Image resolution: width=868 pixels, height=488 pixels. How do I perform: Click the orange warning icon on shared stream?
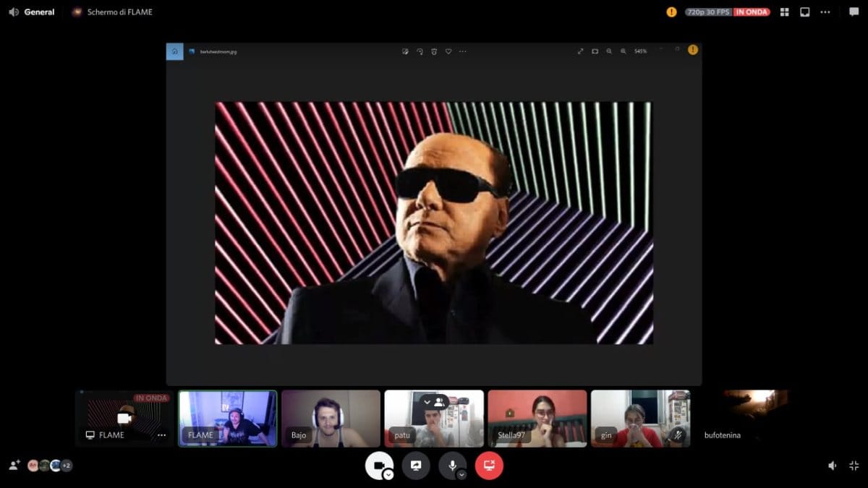(693, 50)
